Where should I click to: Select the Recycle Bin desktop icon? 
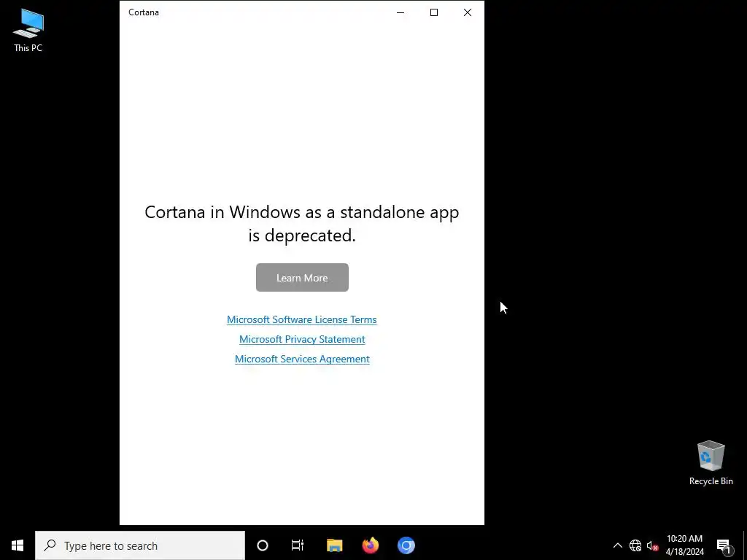(x=711, y=463)
